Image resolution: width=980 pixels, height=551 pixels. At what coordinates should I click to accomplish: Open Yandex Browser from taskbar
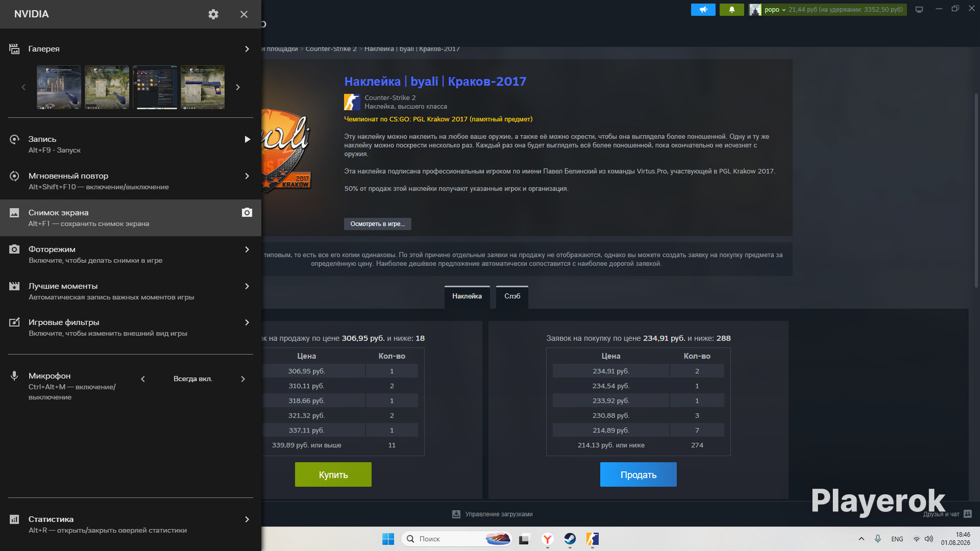point(547,539)
